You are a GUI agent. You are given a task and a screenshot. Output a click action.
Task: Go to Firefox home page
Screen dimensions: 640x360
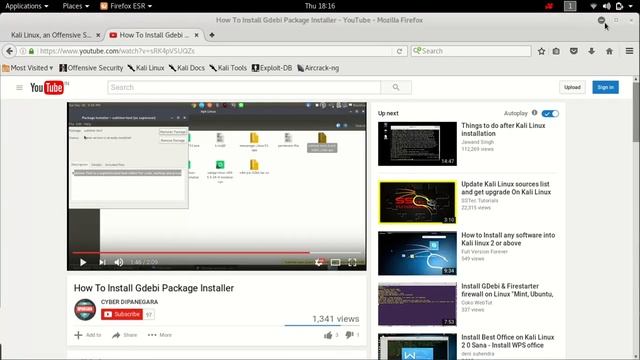tap(609, 51)
